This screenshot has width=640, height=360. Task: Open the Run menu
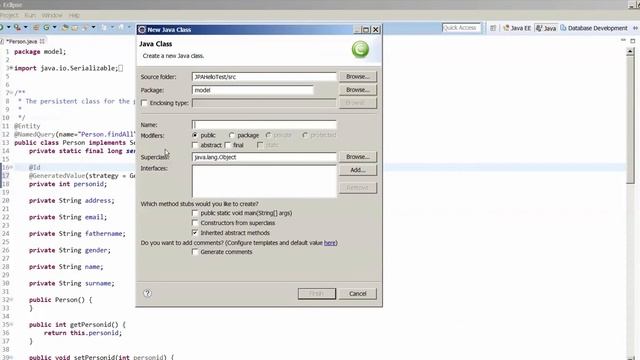click(x=30, y=15)
